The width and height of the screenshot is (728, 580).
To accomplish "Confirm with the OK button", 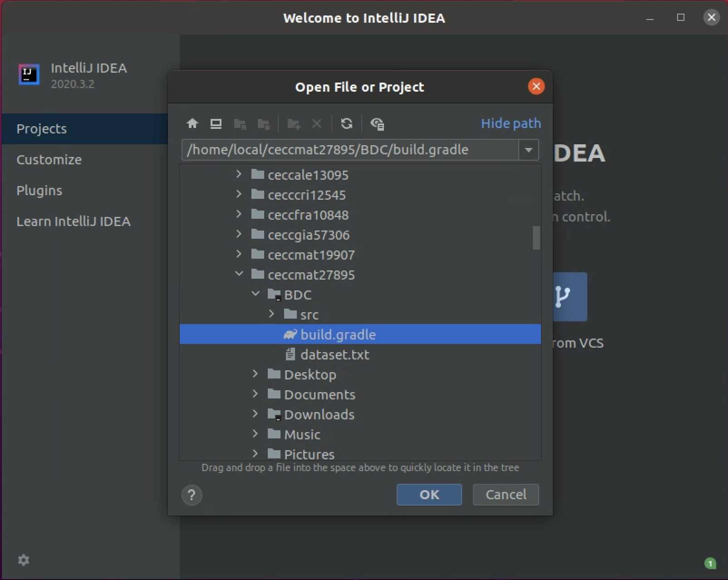I will 429,495.
